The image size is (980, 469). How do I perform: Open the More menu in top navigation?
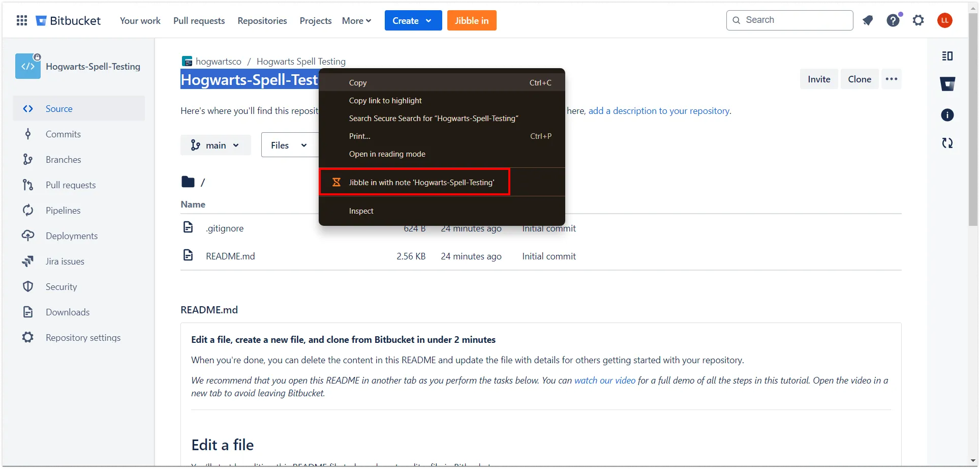(x=356, y=21)
